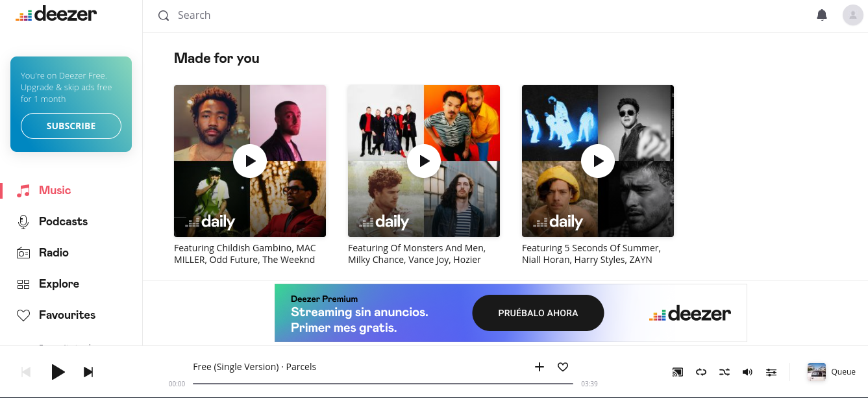Skip to the next track
The height and width of the screenshot is (398, 868).
coord(88,372)
